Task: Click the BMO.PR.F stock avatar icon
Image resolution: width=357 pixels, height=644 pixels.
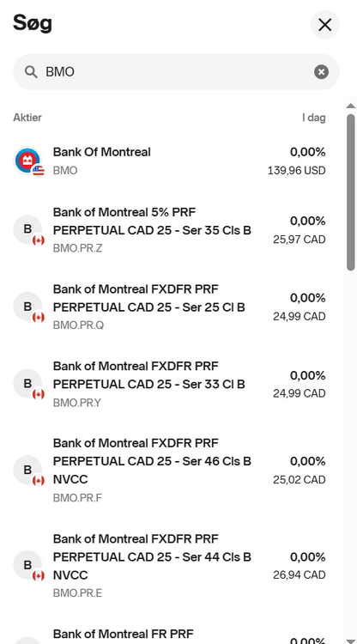Action: (x=27, y=470)
